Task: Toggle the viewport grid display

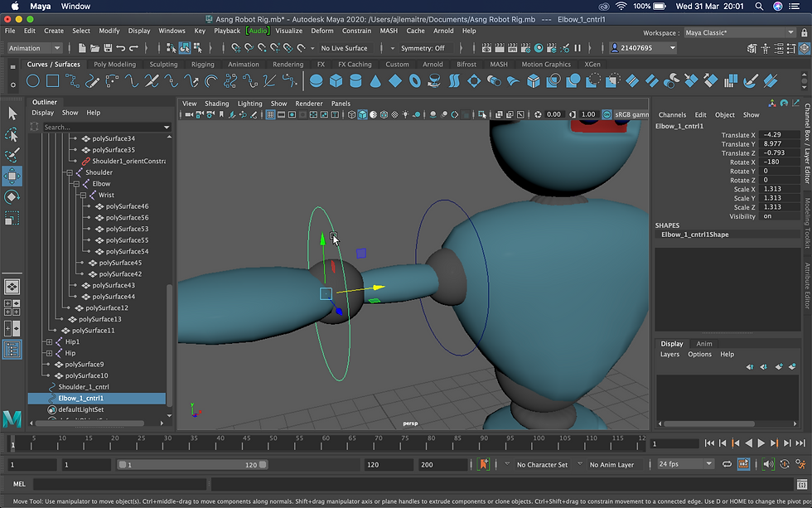Action: point(270,114)
